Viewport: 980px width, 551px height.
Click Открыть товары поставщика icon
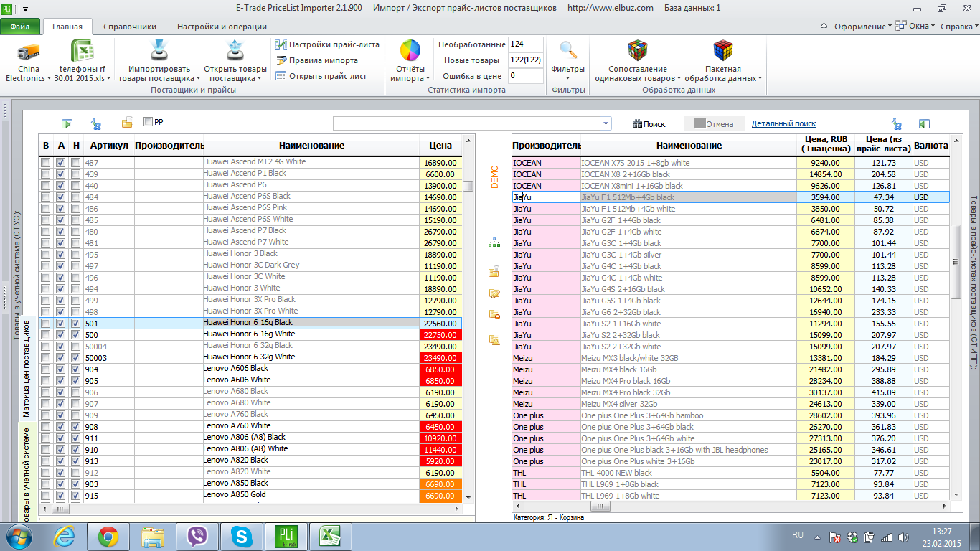pyautogui.click(x=235, y=52)
